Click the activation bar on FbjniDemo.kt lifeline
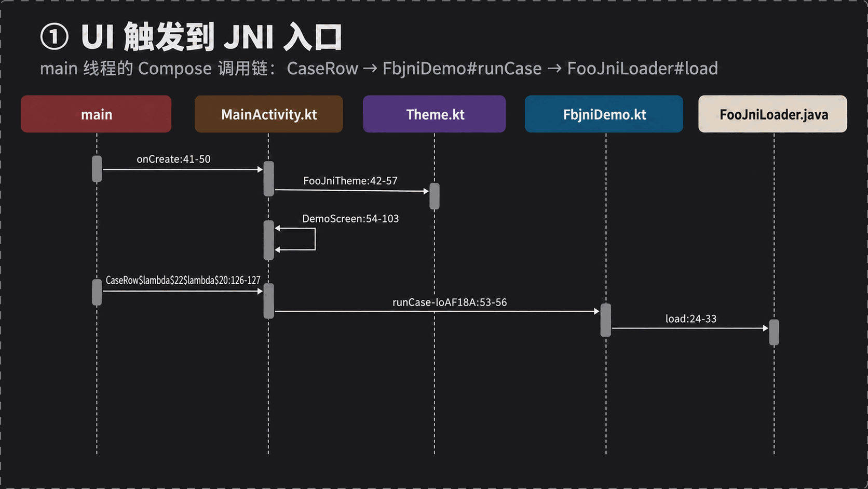The image size is (868, 489). pos(606,320)
